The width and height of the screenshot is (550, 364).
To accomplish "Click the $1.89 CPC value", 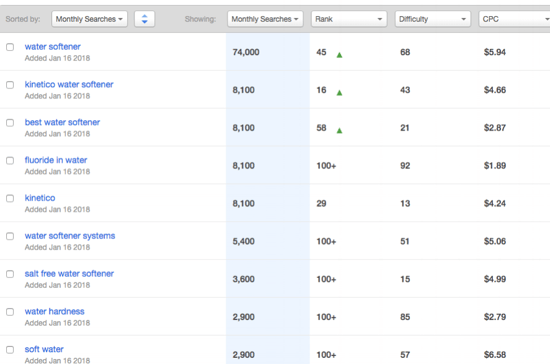I will tap(495, 166).
